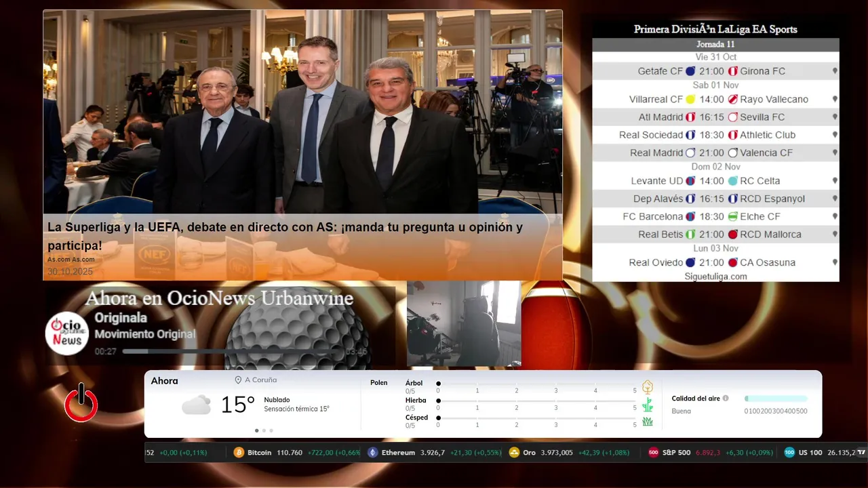Open the Superliga y la UEFA headline
The width and height of the screenshot is (868, 488).
coord(285,236)
